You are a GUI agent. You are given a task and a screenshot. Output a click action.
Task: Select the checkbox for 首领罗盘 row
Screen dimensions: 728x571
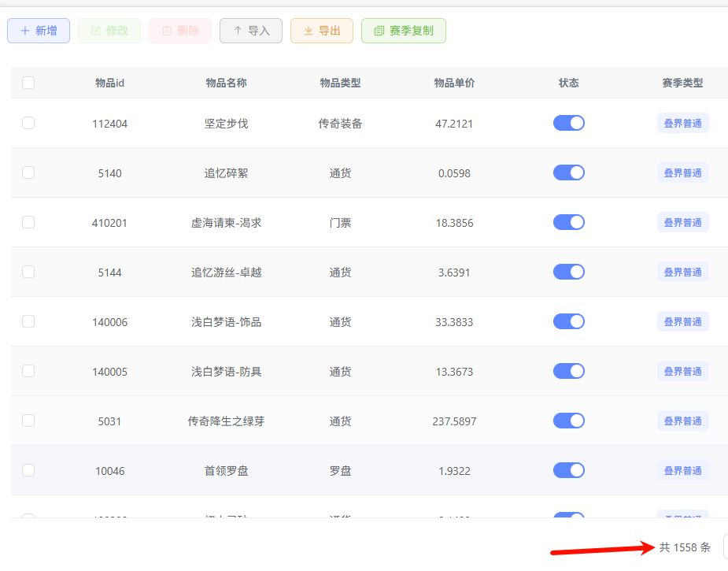click(28, 470)
